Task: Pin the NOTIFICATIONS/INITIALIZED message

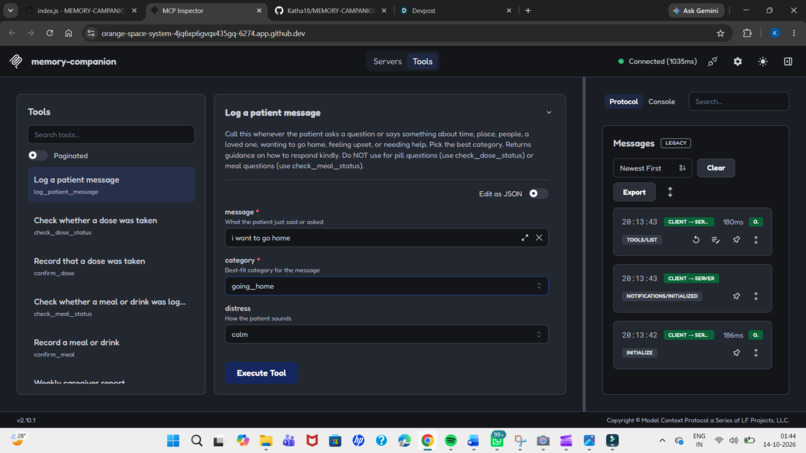Action: 737,296
